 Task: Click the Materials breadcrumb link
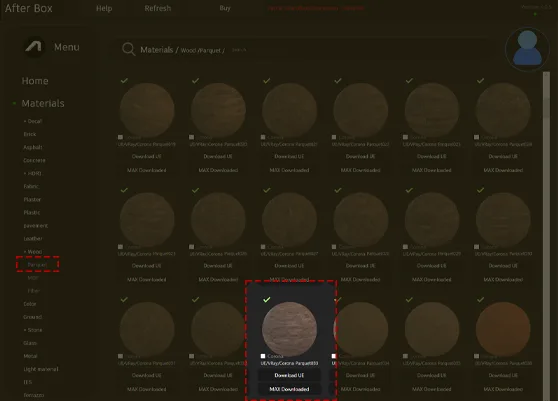pos(157,50)
